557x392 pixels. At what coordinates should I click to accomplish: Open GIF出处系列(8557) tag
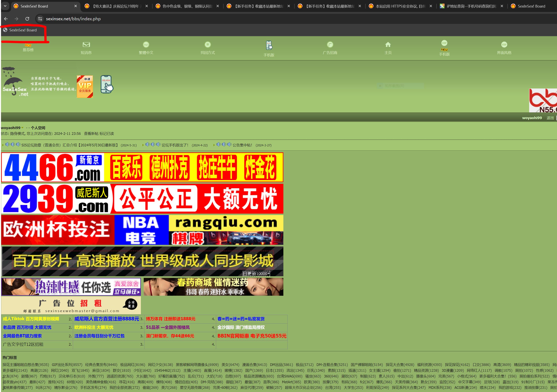point(67,365)
